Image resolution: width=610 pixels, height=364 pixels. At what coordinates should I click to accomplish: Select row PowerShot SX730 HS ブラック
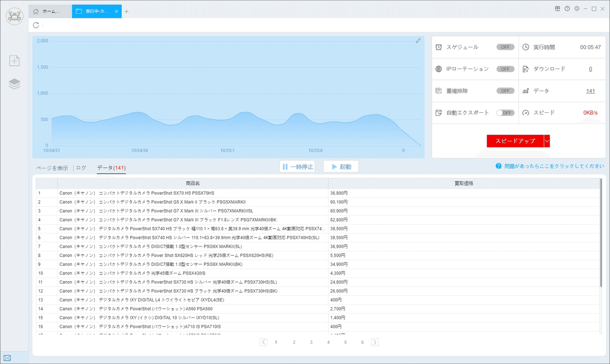[193, 291]
